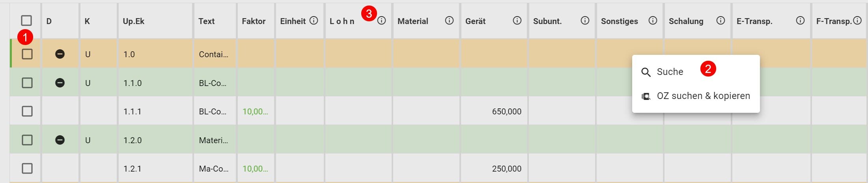Collapse the 1.2.0 group row

point(60,140)
